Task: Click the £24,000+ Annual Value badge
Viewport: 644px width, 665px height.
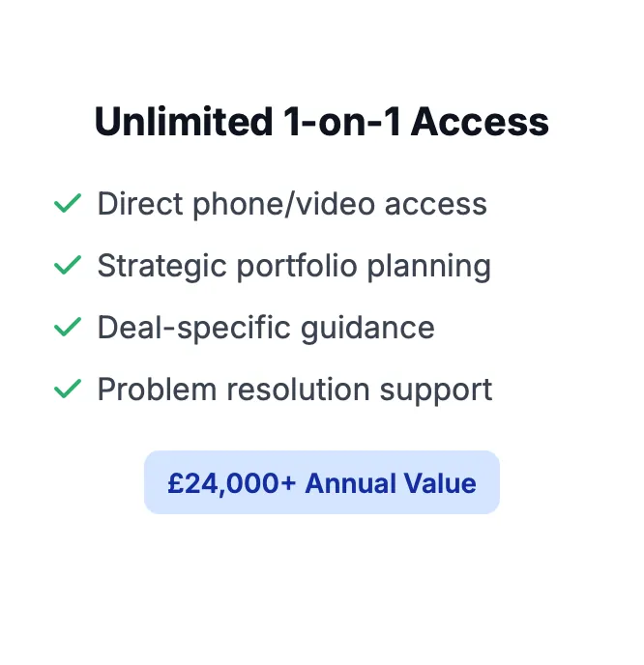Action: 322,482
